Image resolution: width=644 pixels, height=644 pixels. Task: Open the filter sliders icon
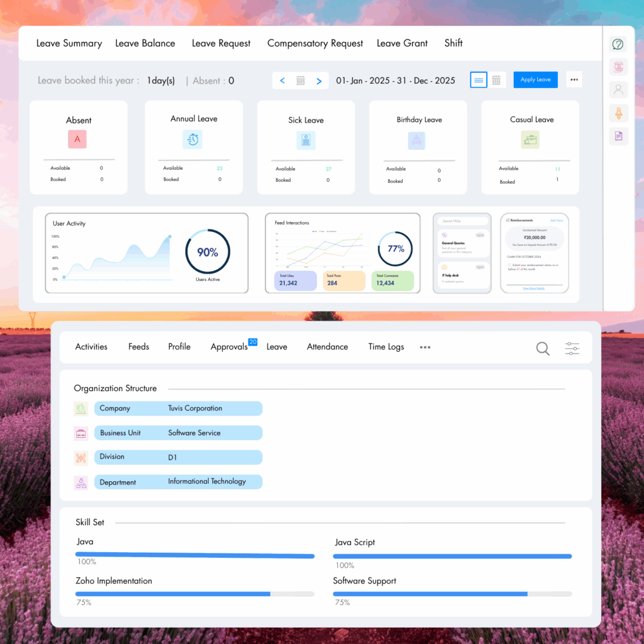click(572, 348)
